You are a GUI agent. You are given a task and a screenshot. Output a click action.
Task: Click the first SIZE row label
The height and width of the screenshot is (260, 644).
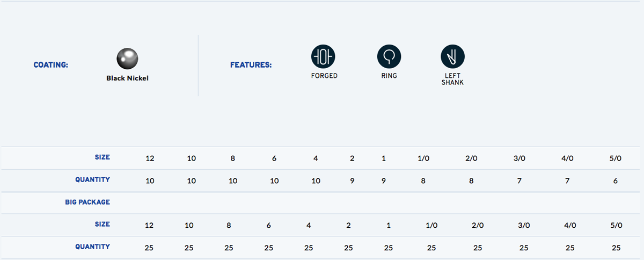tap(102, 157)
